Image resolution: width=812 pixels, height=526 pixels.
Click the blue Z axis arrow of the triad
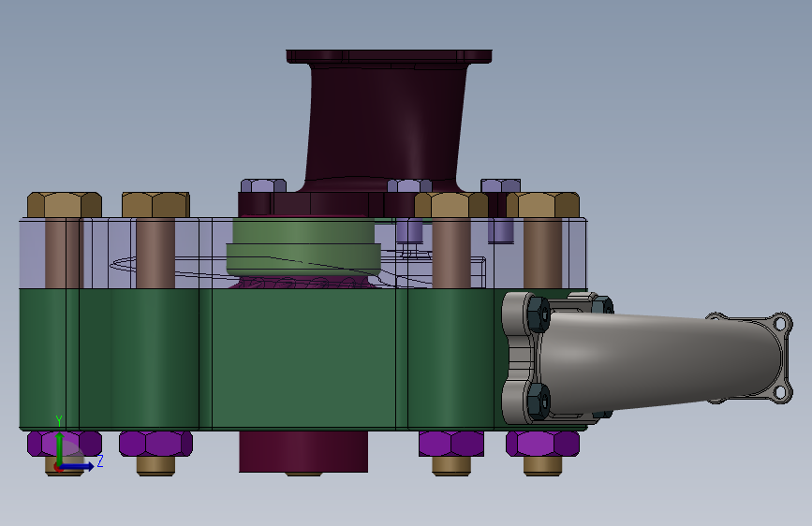coord(78,466)
